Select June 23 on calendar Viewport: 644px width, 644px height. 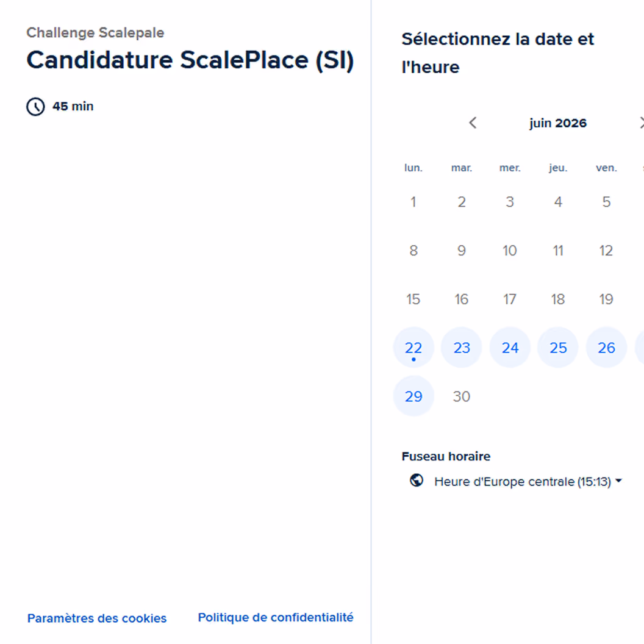pyautogui.click(x=462, y=348)
